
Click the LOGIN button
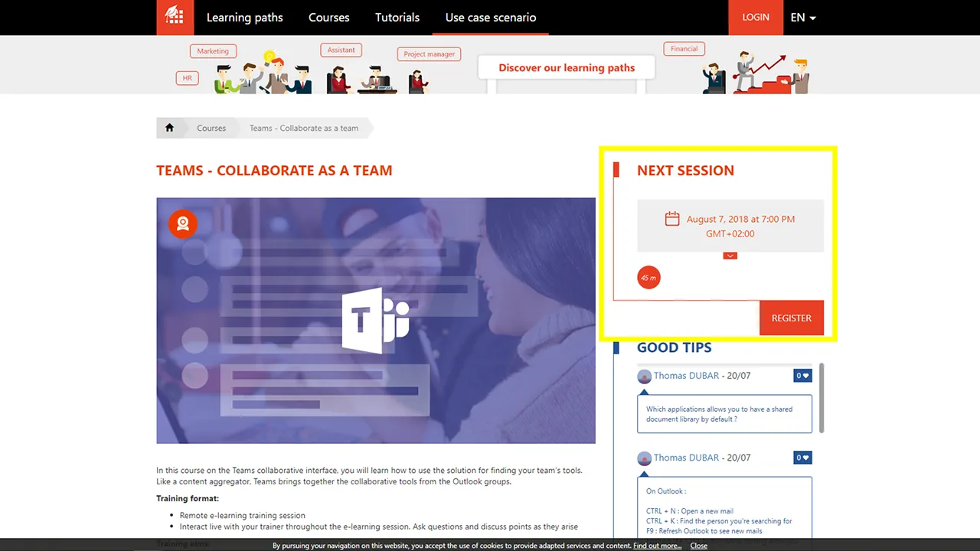pos(756,17)
